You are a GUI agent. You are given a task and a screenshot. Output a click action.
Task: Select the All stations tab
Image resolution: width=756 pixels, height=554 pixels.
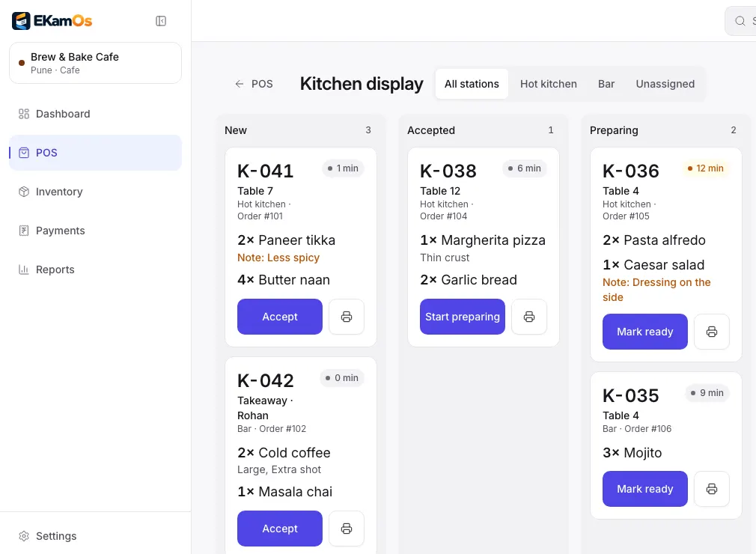tap(472, 84)
